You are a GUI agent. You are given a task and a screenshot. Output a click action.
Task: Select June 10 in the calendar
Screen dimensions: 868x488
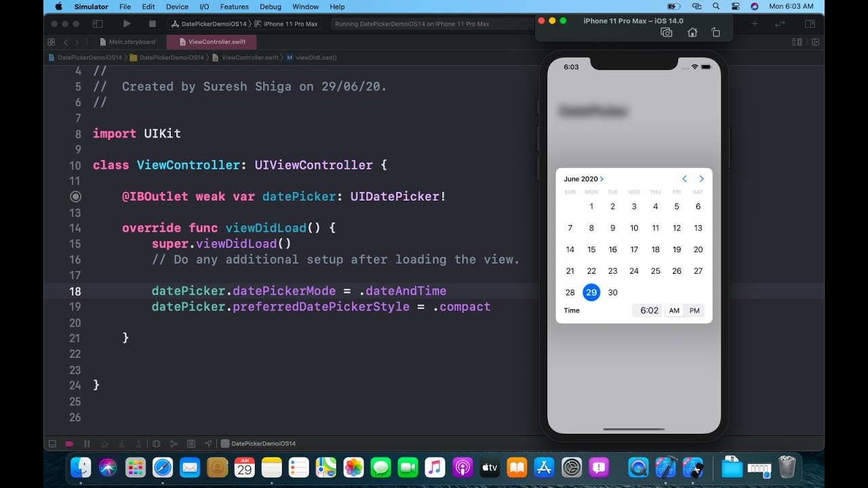pos(634,228)
